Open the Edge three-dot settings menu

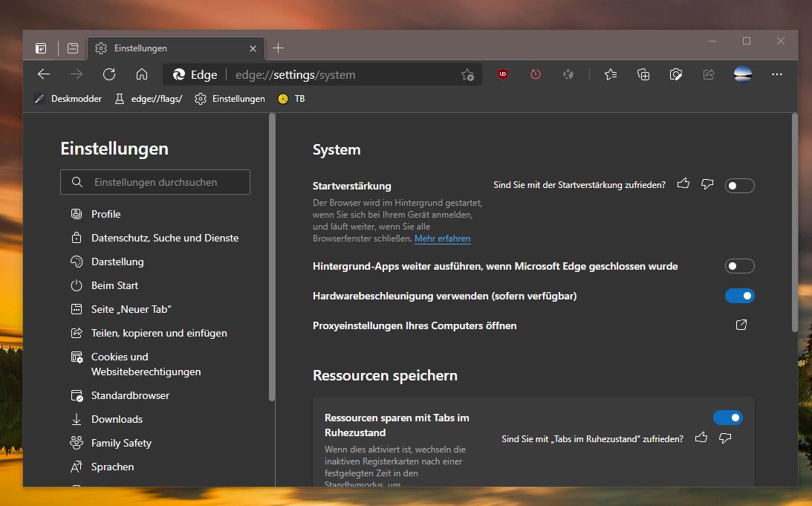pyautogui.click(x=777, y=74)
